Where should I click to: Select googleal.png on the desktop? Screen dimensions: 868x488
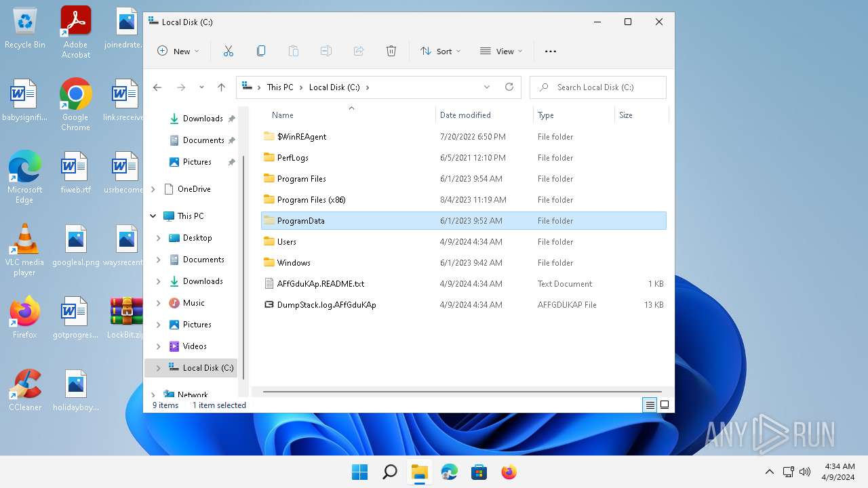click(76, 245)
